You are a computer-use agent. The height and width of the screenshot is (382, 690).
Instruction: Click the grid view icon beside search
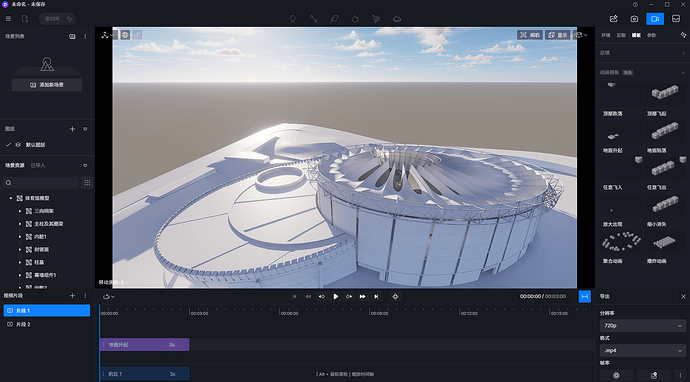tap(87, 183)
